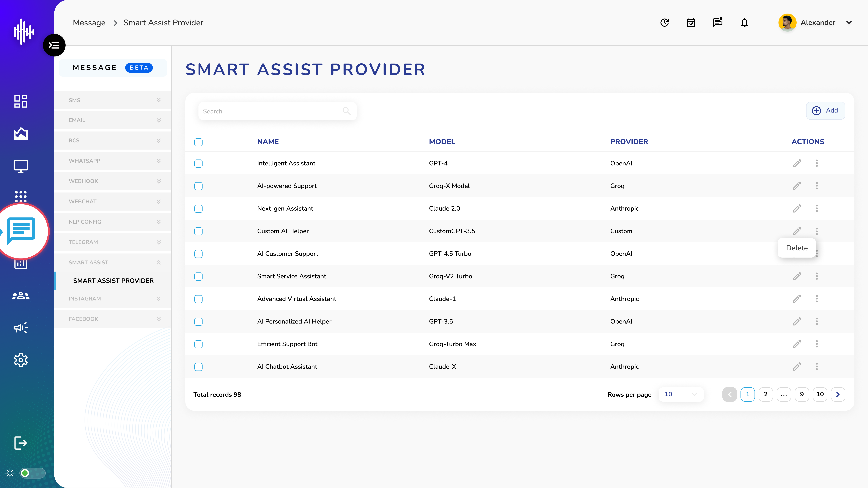Click the history clock icon in header

coord(664,23)
